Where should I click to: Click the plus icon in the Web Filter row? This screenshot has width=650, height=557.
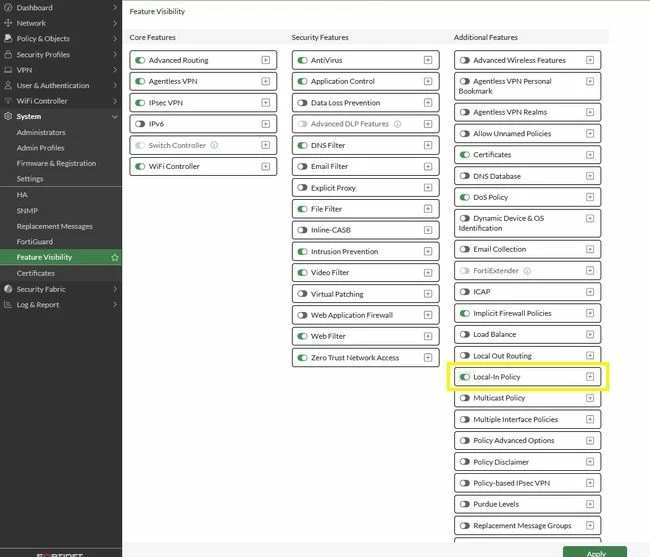(428, 336)
